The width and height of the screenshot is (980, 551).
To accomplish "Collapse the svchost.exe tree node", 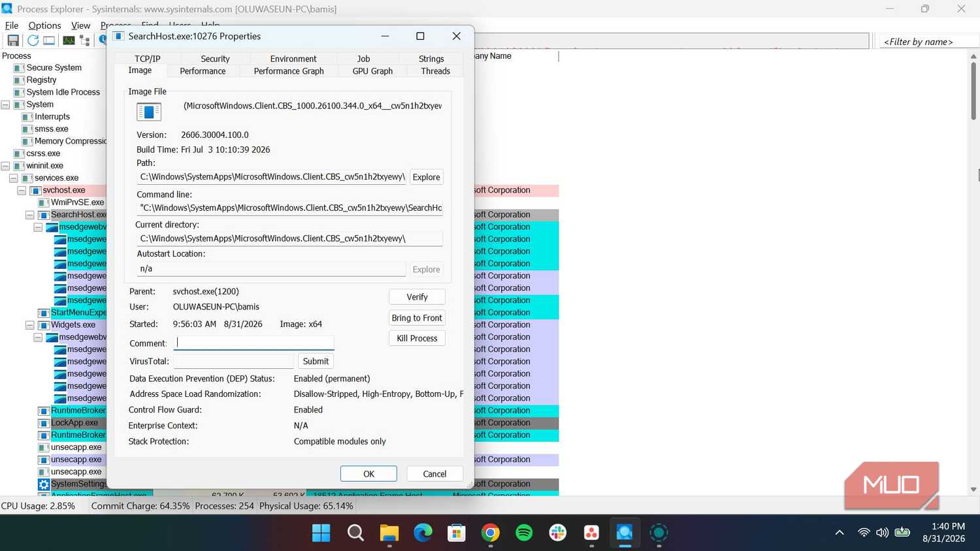I will 22,191.
